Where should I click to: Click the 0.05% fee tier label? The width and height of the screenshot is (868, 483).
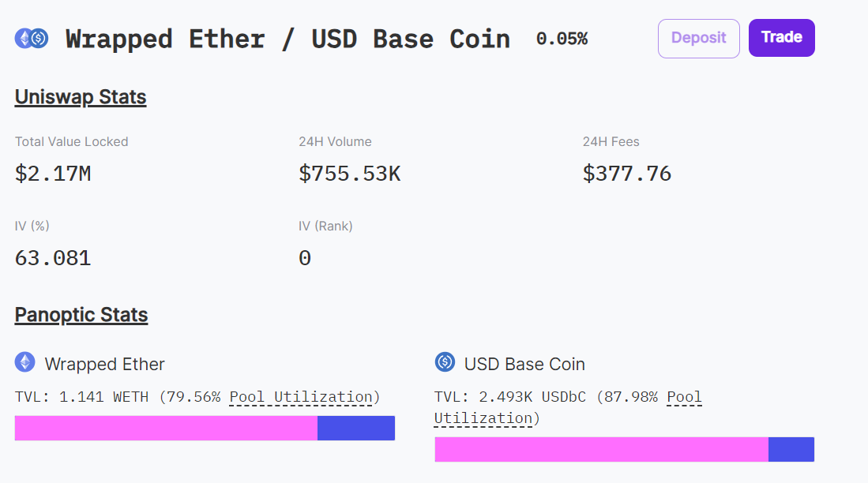(x=562, y=39)
